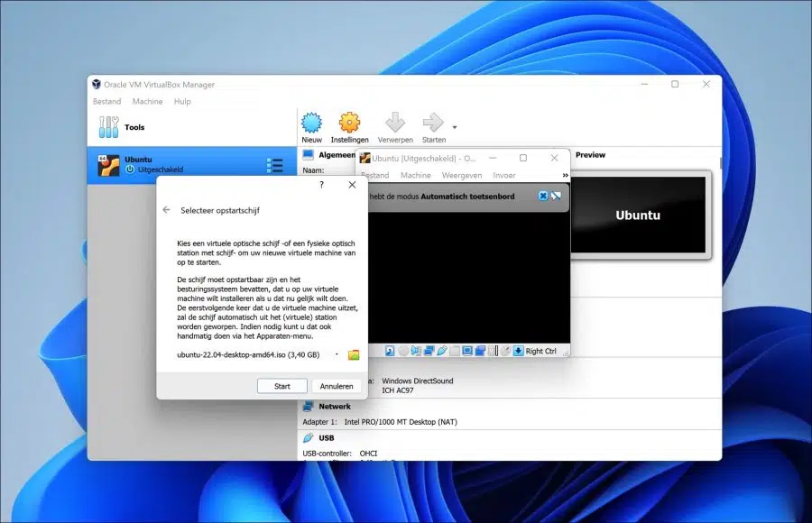Click the Ubuntu preview thumbnail
This screenshot has width=812, height=523.
click(638, 215)
